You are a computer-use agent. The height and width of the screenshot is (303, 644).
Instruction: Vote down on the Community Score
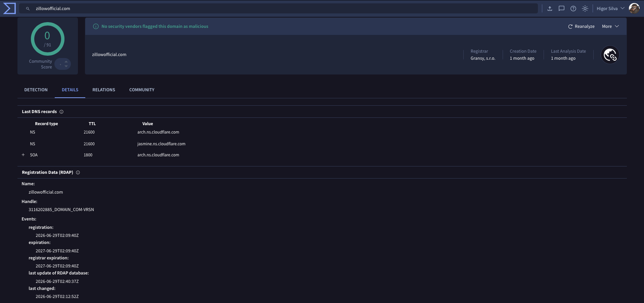tap(66, 66)
